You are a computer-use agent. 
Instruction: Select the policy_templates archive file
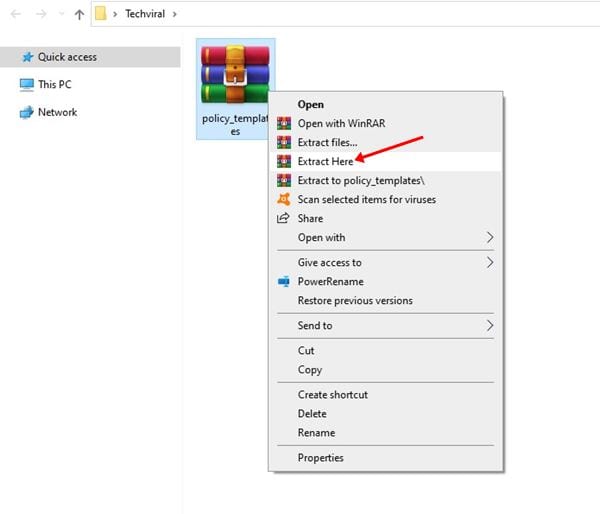[x=235, y=89]
